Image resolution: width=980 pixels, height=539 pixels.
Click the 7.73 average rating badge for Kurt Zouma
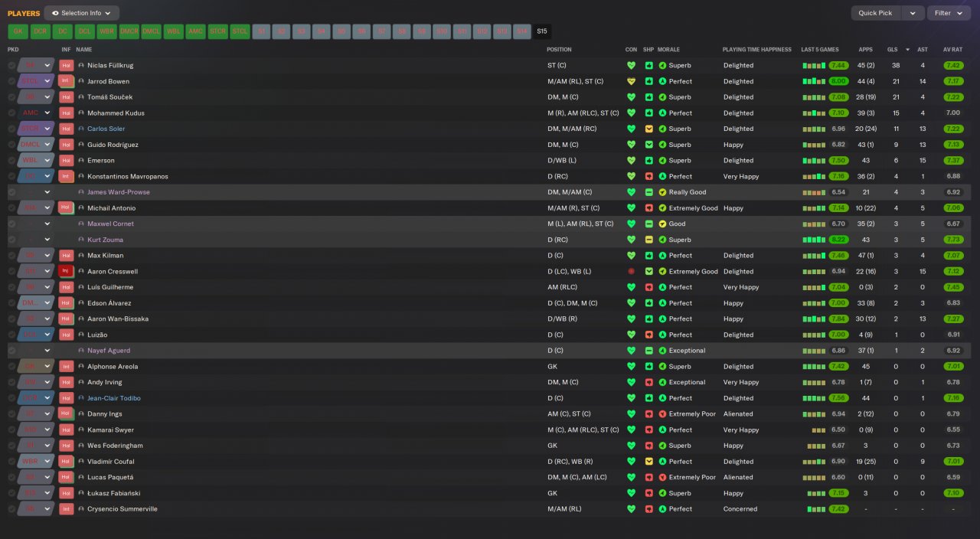point(953,240)
